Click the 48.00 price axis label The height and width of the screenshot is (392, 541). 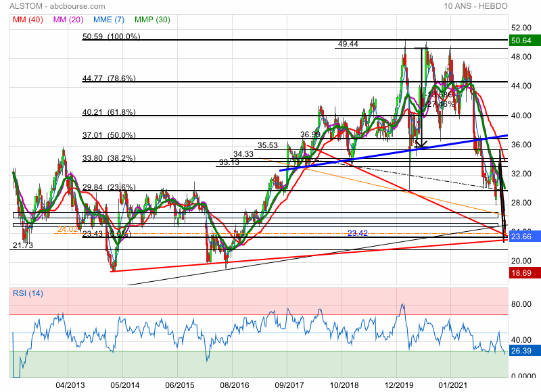[521, 57]
